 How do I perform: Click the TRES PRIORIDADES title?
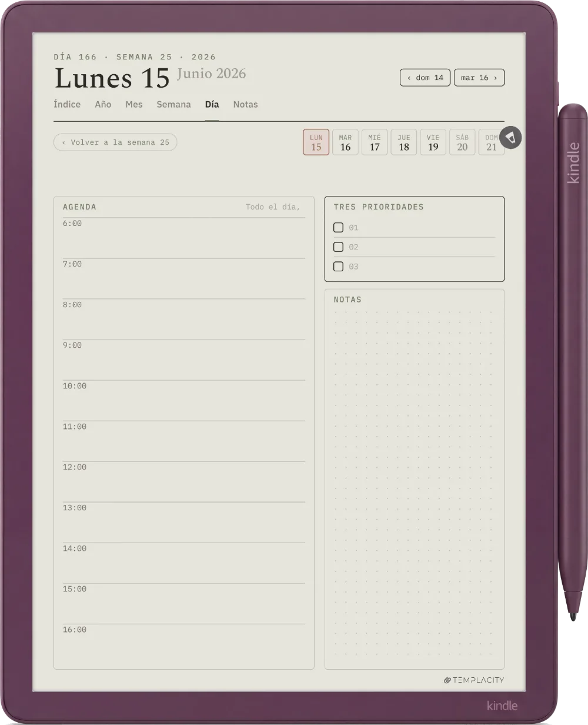[x=379, y=207]
